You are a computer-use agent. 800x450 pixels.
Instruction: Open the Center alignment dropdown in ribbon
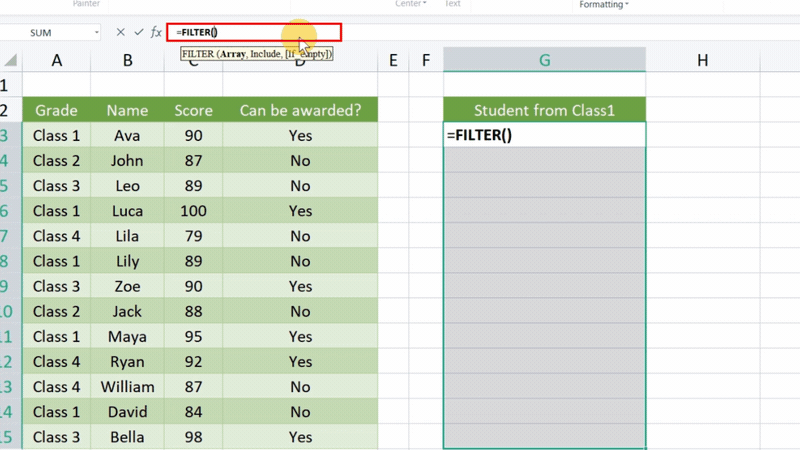click(x=411, y=4)
